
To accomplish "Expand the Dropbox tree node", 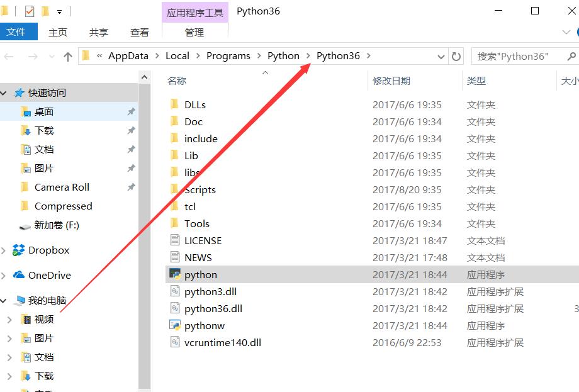I will pyautogui.click(x=3, y=250).
